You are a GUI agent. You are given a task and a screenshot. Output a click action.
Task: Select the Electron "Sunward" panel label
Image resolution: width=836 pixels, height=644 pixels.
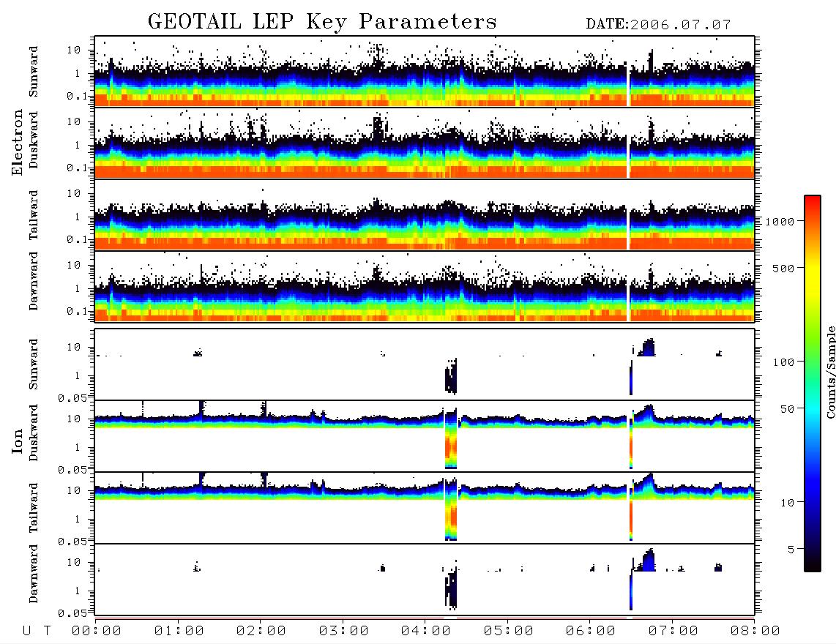pyautogui.click(x=34, y=72)
